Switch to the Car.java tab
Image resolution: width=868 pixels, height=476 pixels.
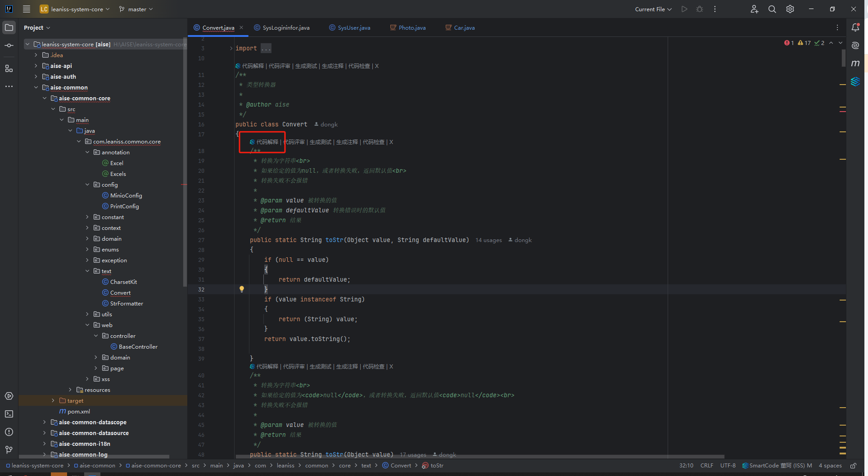[460, 27]
